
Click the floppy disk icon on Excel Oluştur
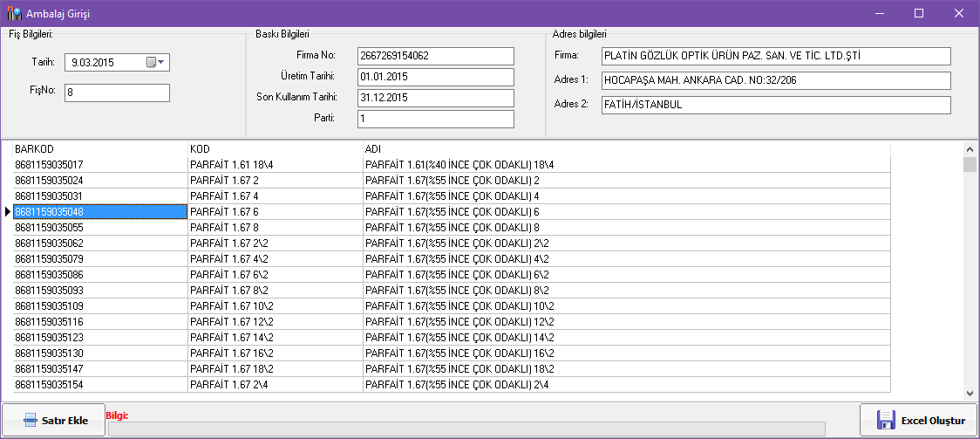click(x=886, y=421)
